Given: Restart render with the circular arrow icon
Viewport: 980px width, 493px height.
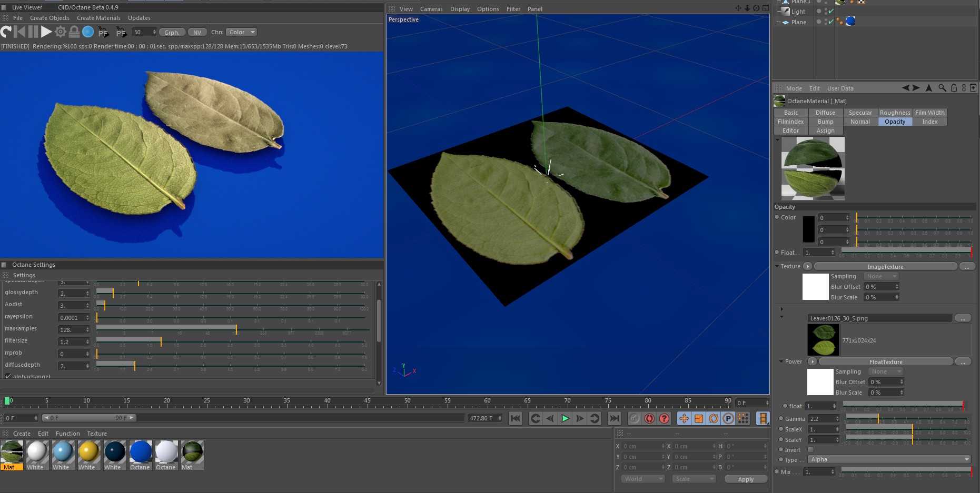Looking at the screenshot, I should [6, 32].
